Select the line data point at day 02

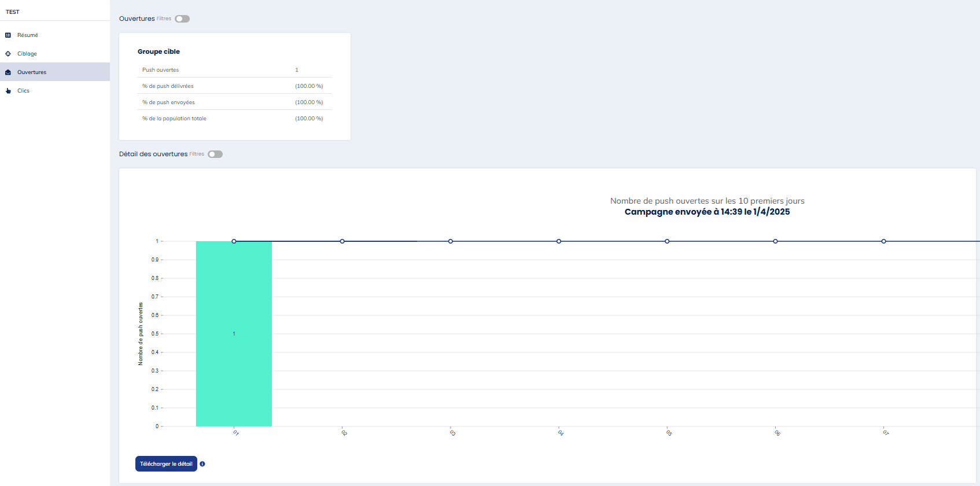tap(342, 241)
